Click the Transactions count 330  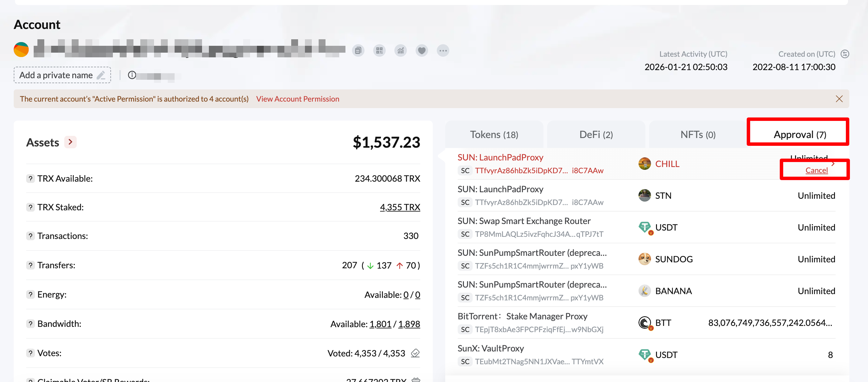tap(411, 236)
